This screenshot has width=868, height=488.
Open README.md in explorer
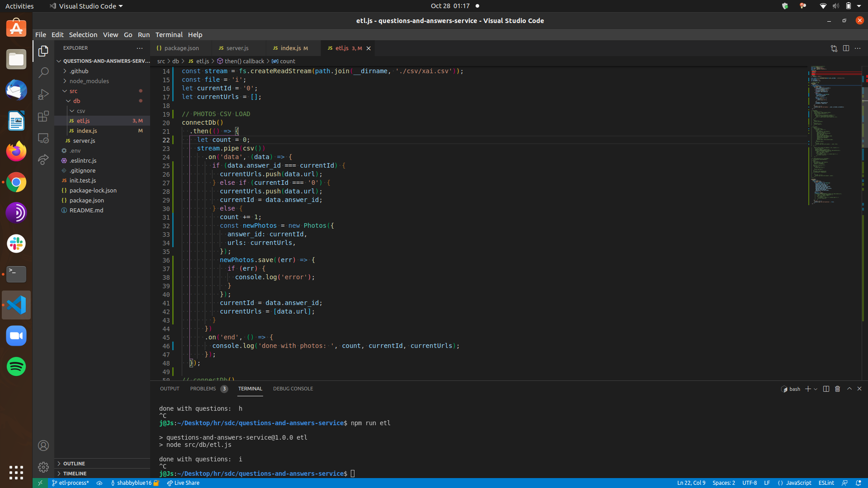coord(86,210)
